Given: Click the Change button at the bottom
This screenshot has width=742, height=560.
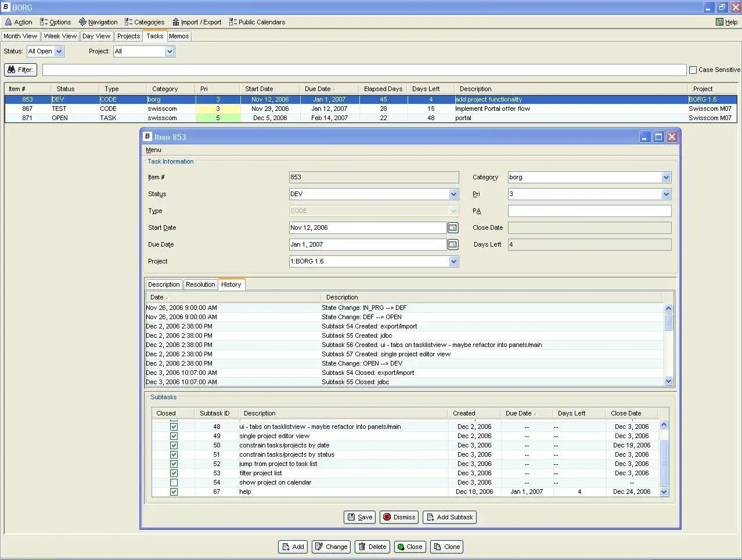Looking at the screenshot, I should (x=331, y=547).
